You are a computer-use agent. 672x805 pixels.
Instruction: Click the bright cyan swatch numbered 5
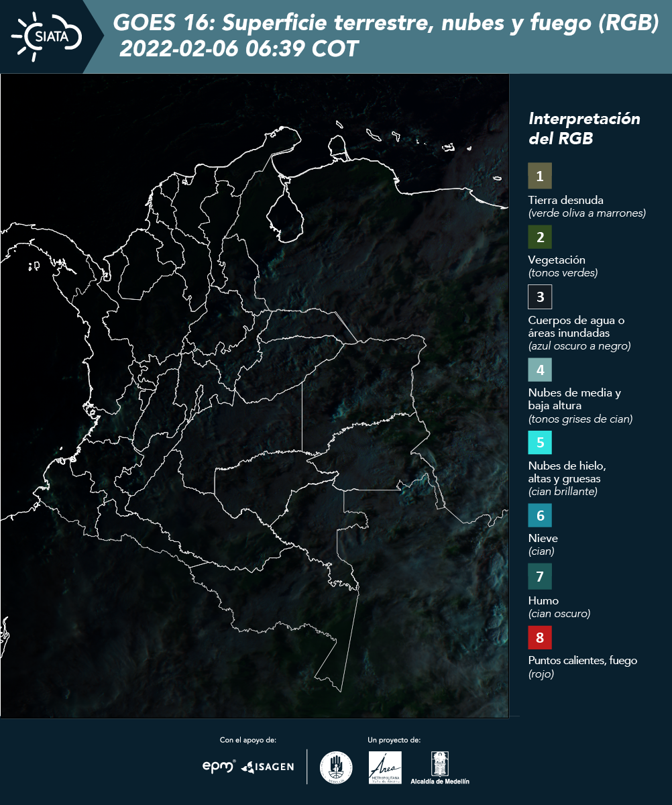pyautogui.click(x=540, y=443)
